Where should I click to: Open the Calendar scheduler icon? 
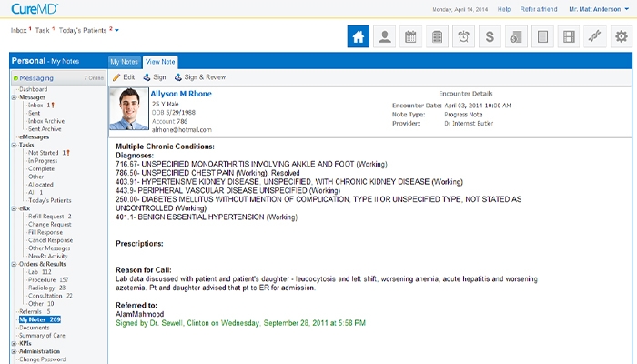(410, 37)
